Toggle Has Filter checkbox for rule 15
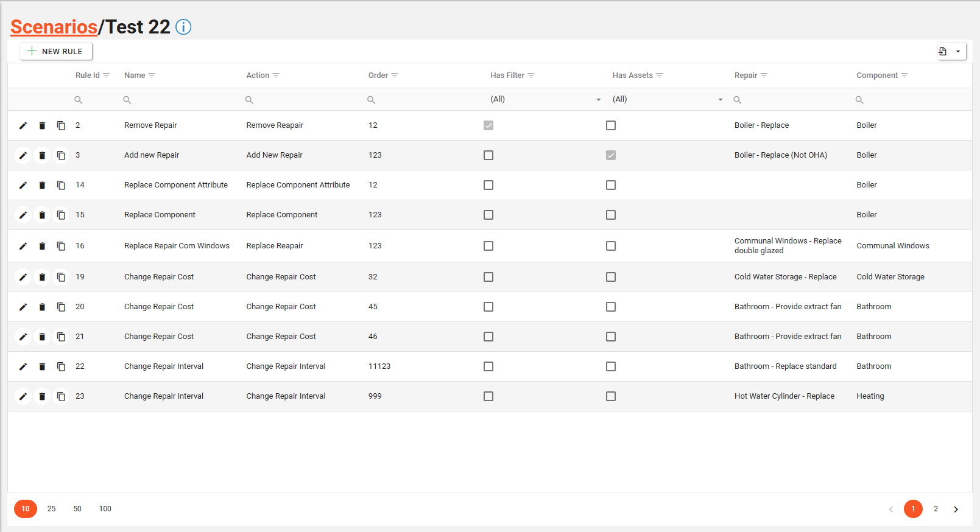 (488, 215)
